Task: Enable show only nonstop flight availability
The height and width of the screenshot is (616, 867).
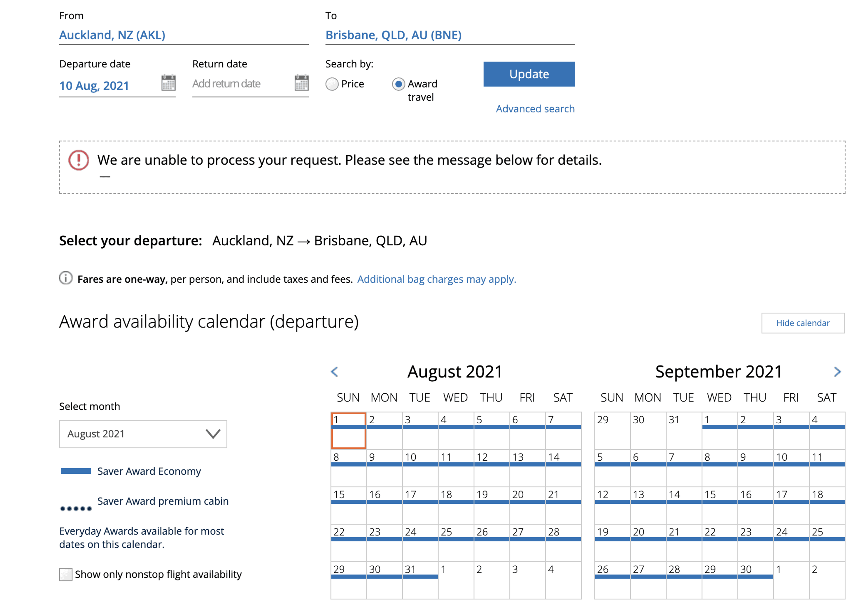Action: (66, 574)
